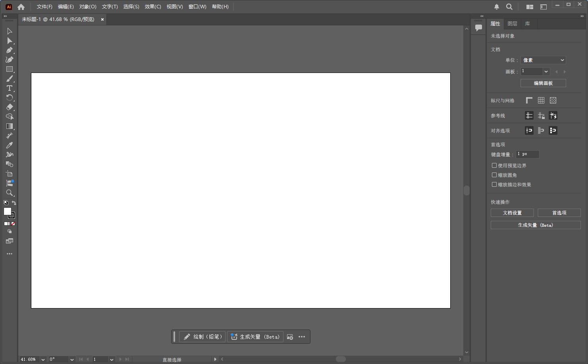This screenshot has height=364, width=588.
Task: Enable 使用预览边界 option
Action: point(494,165)
